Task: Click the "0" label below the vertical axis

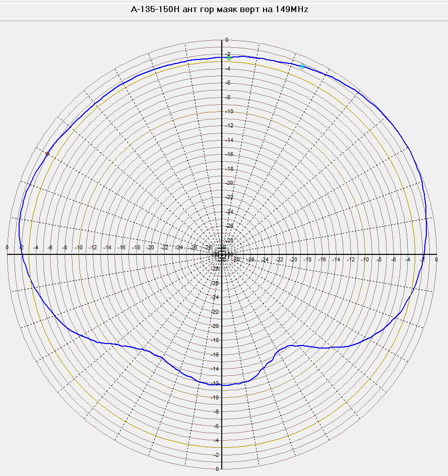Action: click(x=217, y=469)
